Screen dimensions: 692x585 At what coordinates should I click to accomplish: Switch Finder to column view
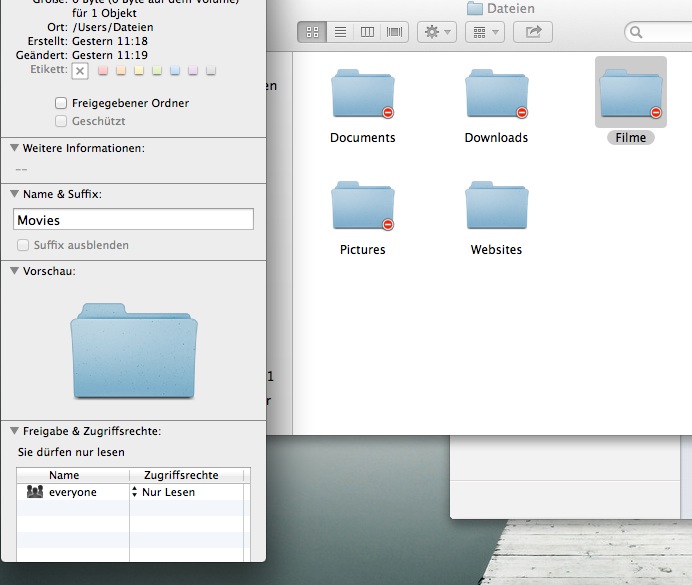click(368, 32)
